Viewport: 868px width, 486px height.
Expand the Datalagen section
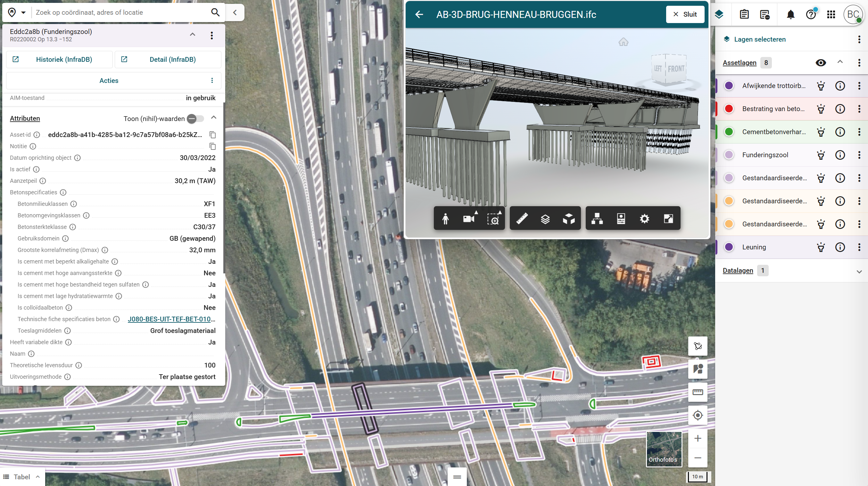[x=859, y=271]
